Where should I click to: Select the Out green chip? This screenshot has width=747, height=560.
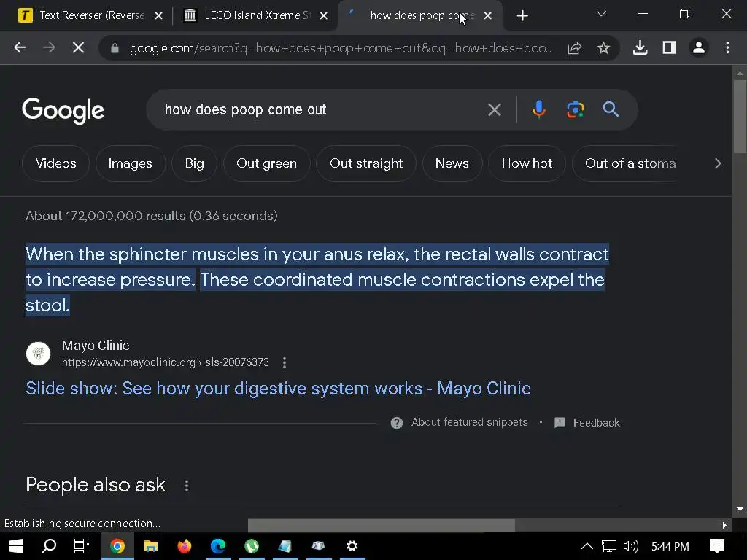[266, 163]
